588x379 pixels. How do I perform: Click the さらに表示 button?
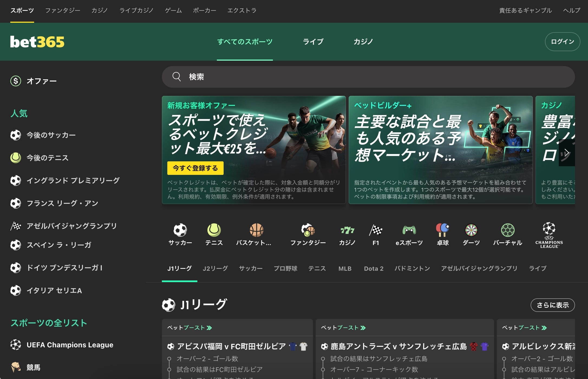(553, 305)
